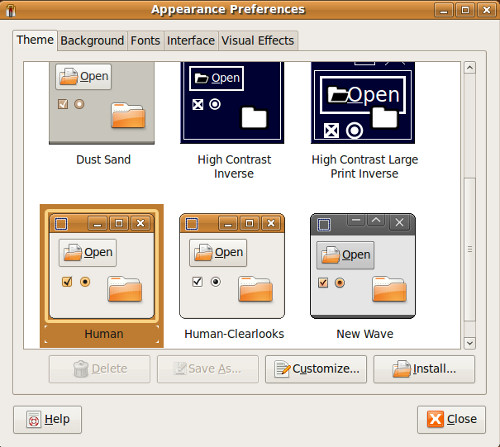
Task: Click the orange folder in Human-Clearlooks preview
Action: tap(256, 289)
